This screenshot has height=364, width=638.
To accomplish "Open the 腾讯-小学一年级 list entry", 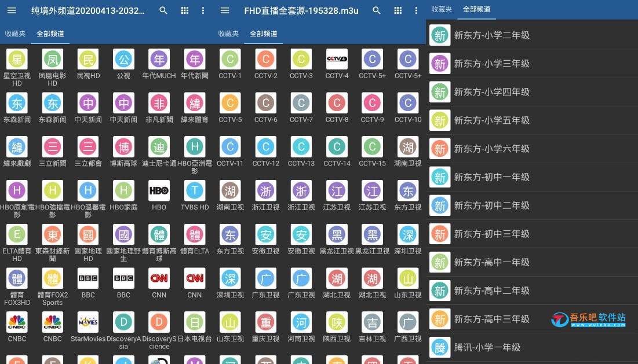I will coord(532,348).
